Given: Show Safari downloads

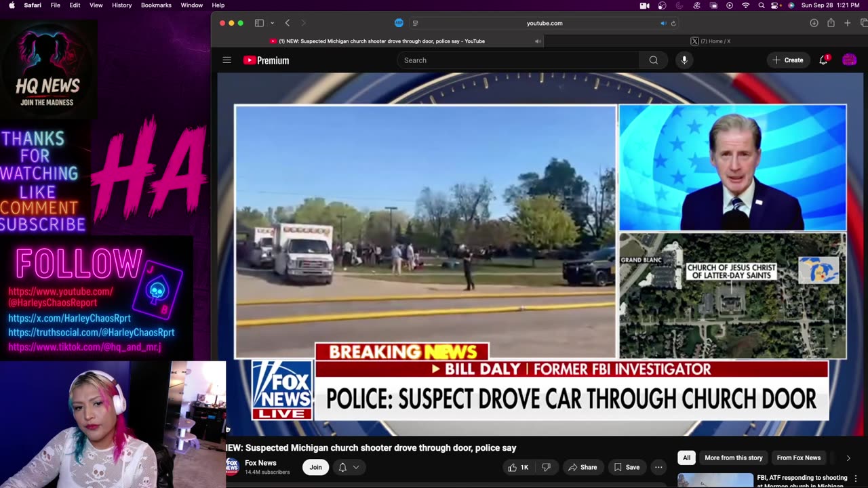Looking at the screenshot, I should (x=814, y=23).
